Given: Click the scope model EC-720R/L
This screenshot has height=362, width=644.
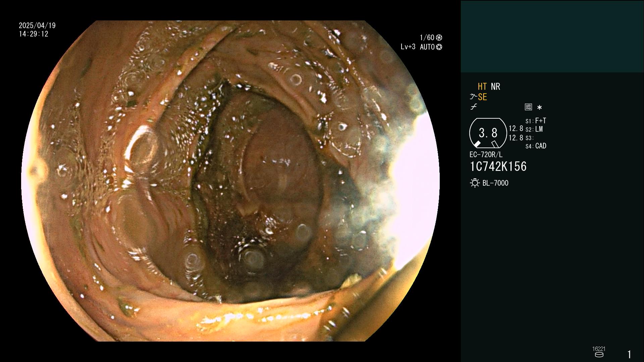Looking at the screenshot, I should (486, 155).
